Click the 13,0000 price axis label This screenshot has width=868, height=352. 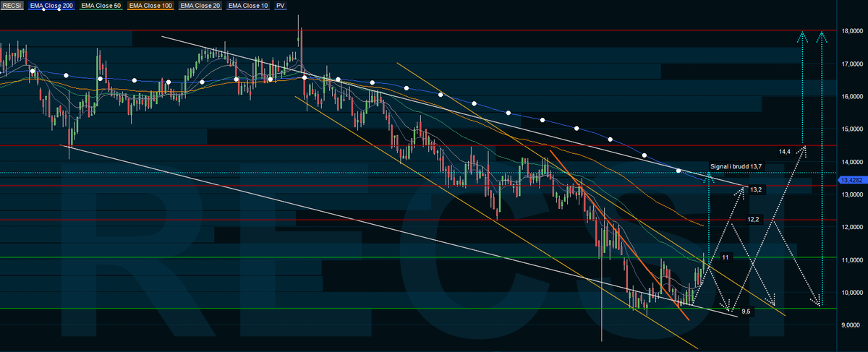point(851,194)
